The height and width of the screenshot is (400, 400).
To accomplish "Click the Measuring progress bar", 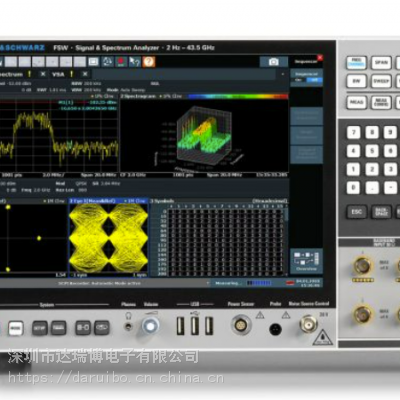I will pyautogui.click(x=259, y=283).
